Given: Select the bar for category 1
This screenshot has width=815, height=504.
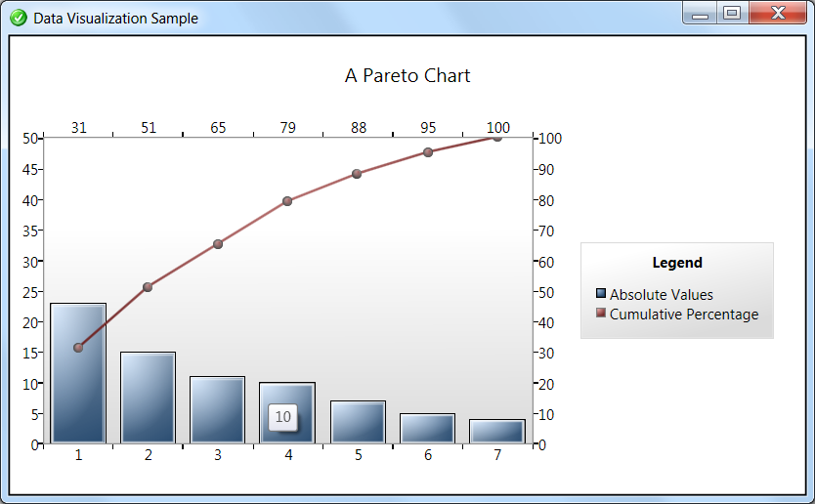Looking at the screenshot, I should (x=78, y=373).
